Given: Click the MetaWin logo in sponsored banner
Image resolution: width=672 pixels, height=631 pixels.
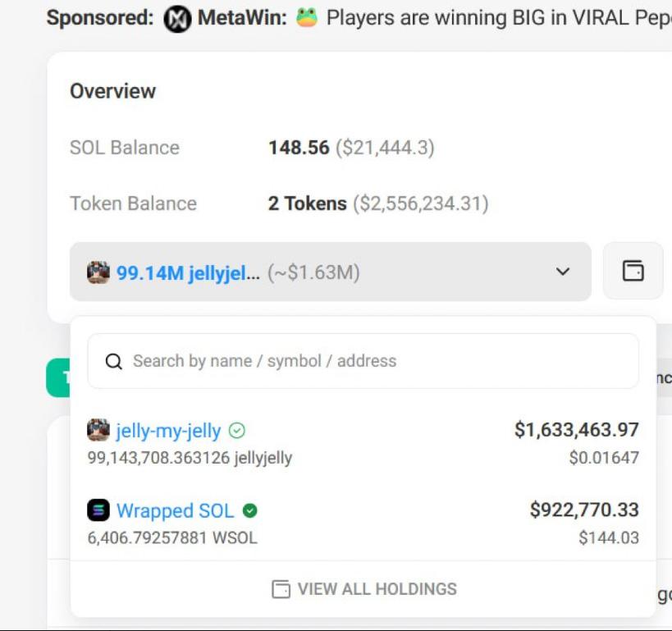Looking at the screenshot, I should [177, 18].
